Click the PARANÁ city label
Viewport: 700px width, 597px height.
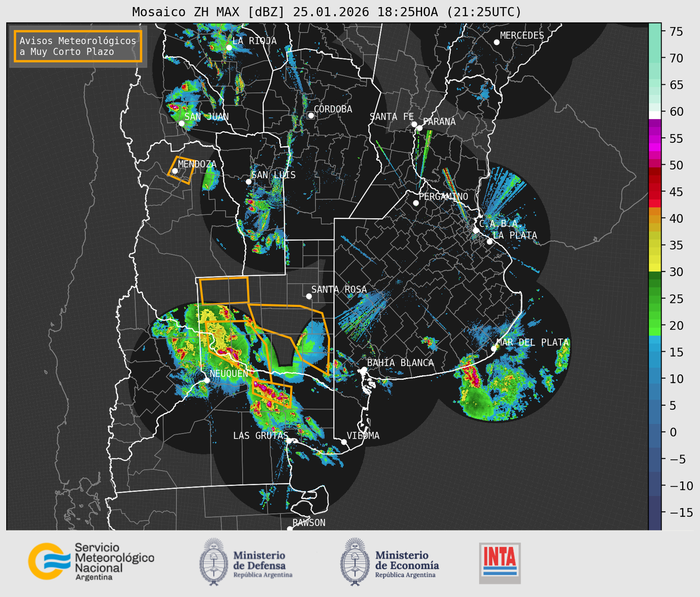pyautogui.click(x=439, y=122)
